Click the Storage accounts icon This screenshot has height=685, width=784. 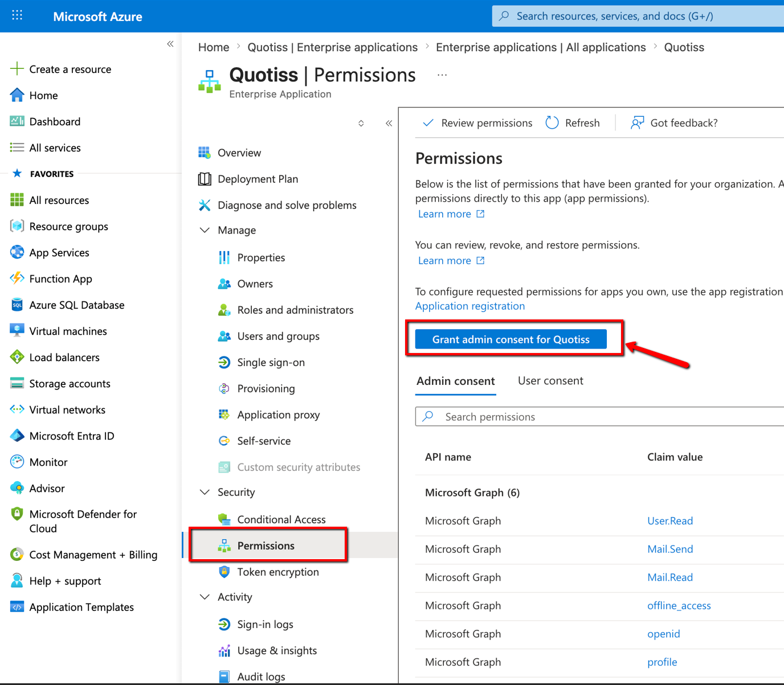17,383
